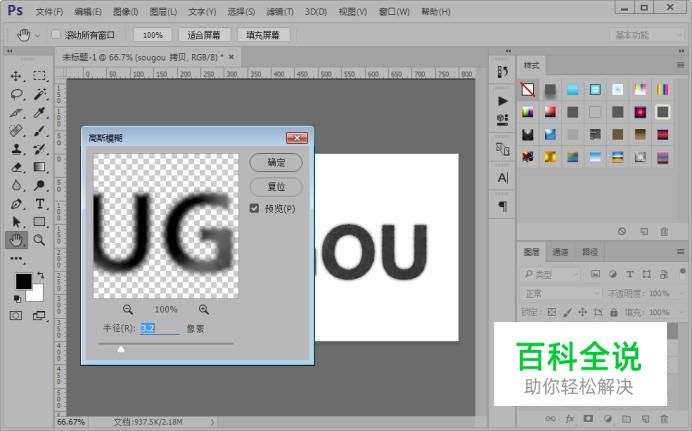Open the Filter menu
This screenshot has height=431, width=692.
(x=280, y=12)
